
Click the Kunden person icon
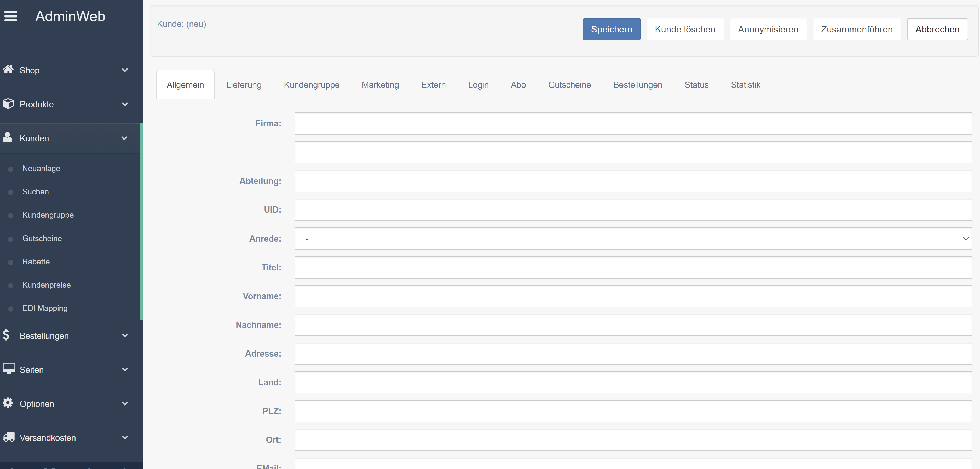7,138
